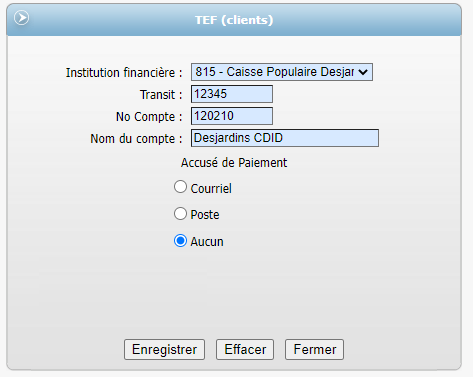Click the No Compte field with 120210
The height and width of the screenshot is (377, 473).
pos(232,116)
